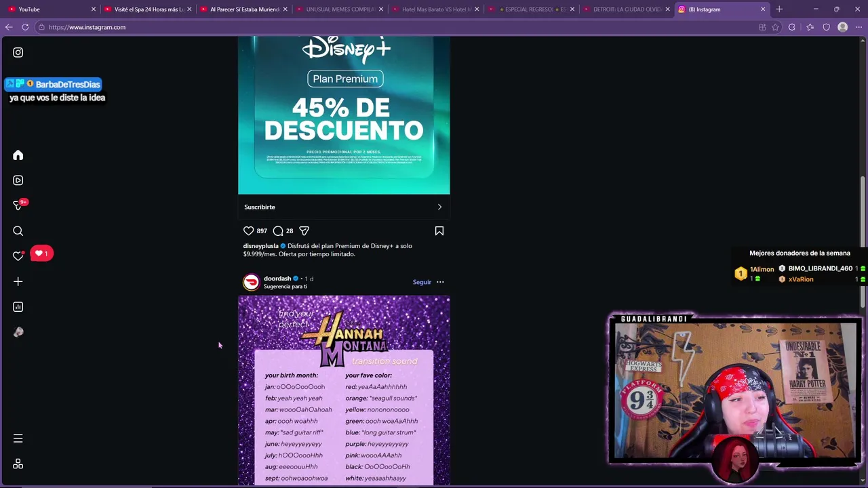Close the DETROIT: LA CIUDAD tab
This screenshot has width=868, height=488.
click(x=668, y=9)
